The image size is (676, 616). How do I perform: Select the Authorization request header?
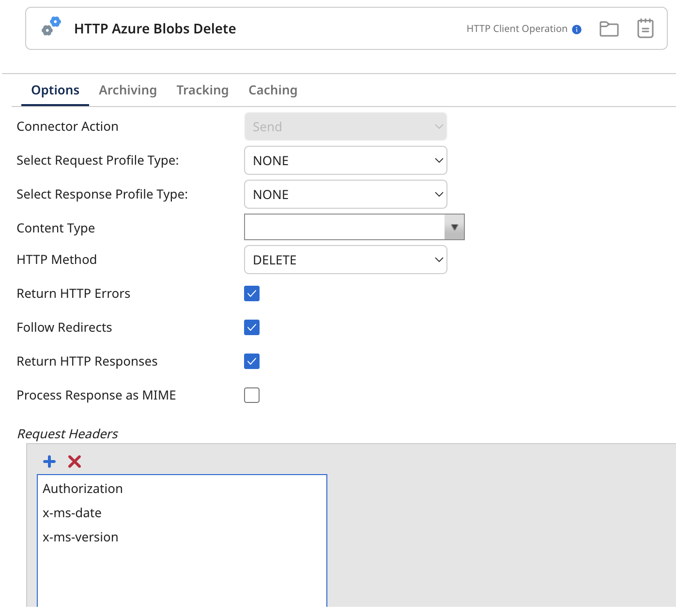[82, 489]
